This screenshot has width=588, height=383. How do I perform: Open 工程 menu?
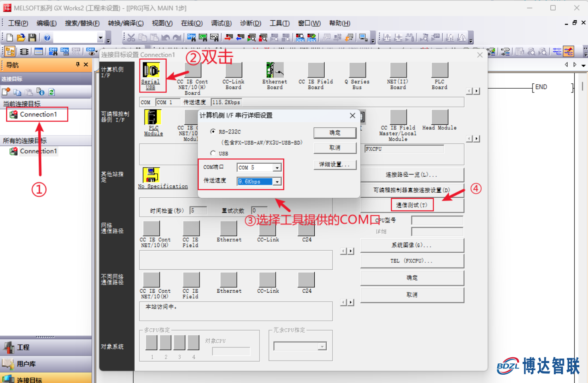pyautogui.click(x=18, y=23)
